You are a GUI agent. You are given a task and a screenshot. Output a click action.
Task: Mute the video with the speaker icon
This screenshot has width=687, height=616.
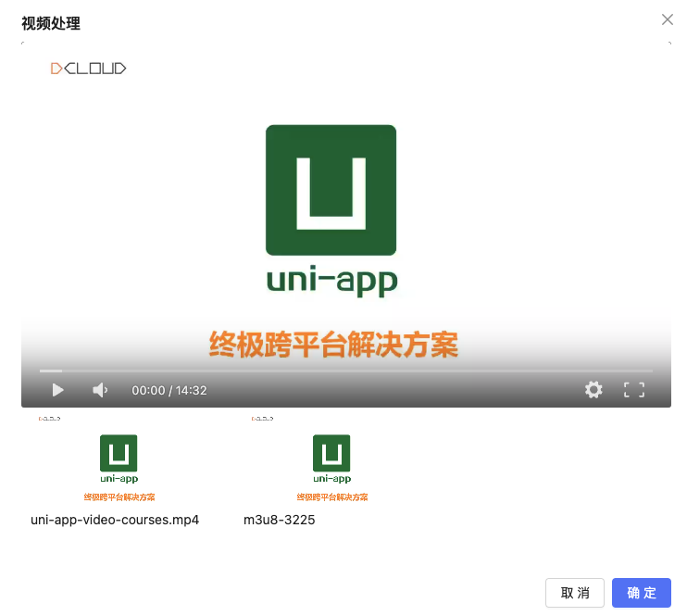click(100, 390)
